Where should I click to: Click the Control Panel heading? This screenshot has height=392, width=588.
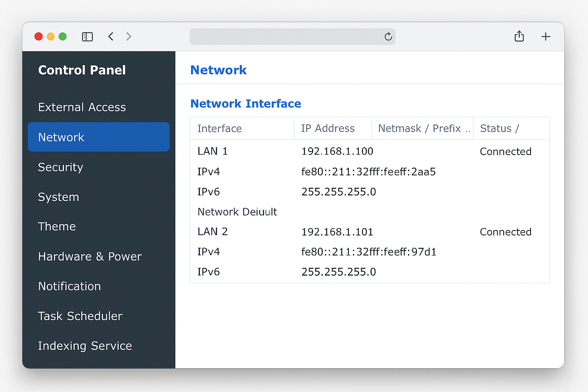[x=82, y=70]
